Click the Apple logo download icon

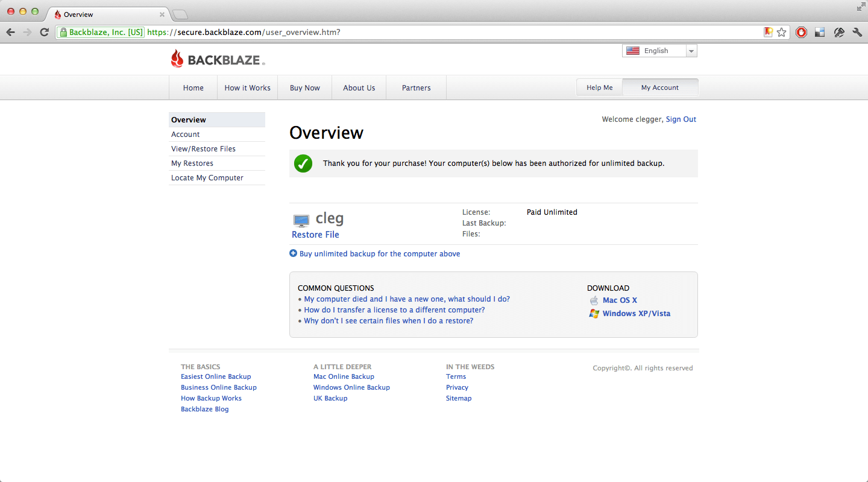click(x=594, y=300)
